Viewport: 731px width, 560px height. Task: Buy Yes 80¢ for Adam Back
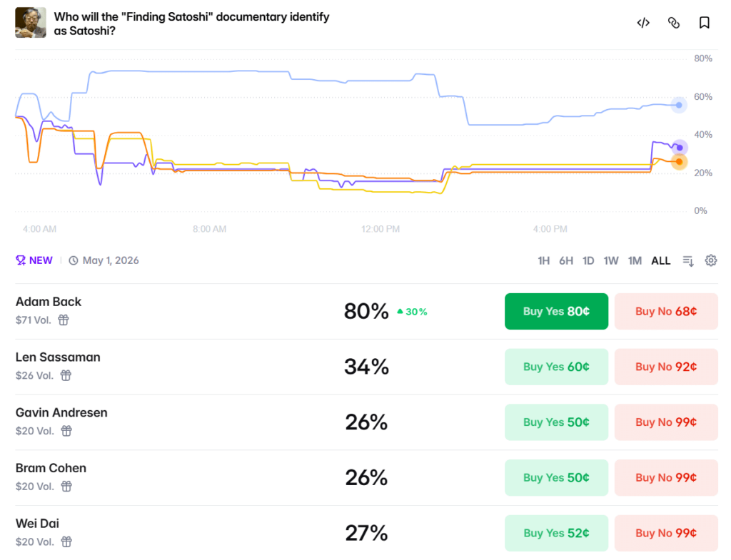pyautogui.click(x=556, y=311)
